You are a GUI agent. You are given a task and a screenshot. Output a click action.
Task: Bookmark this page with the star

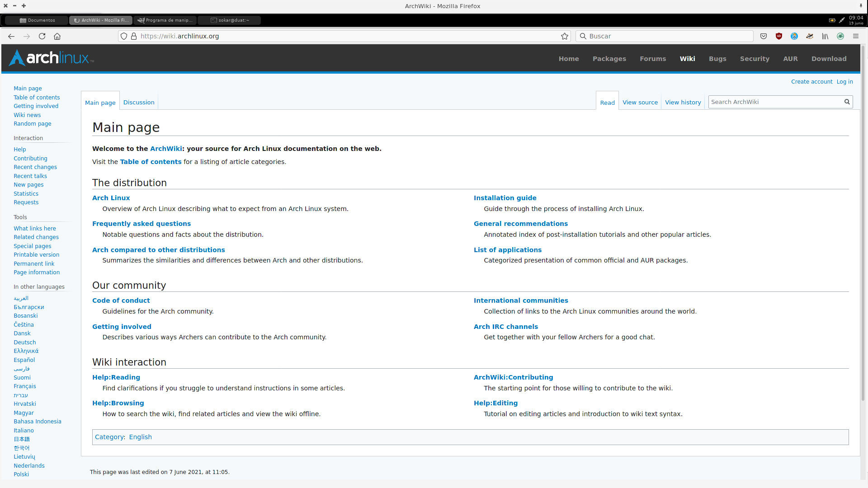[x=565, y=36]
